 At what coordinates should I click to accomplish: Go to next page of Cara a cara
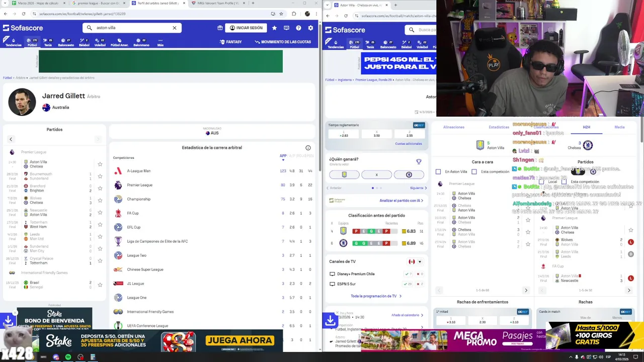point(526,290)
